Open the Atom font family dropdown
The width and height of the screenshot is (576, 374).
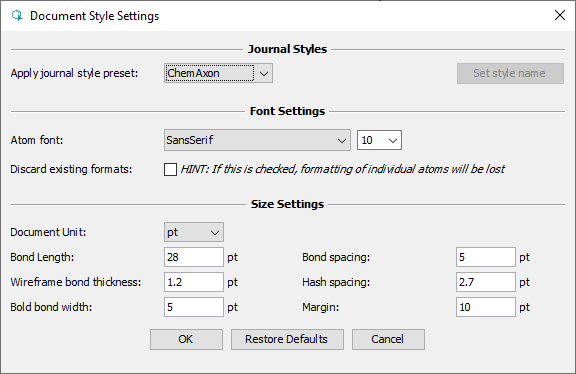[x=257, y=140]
